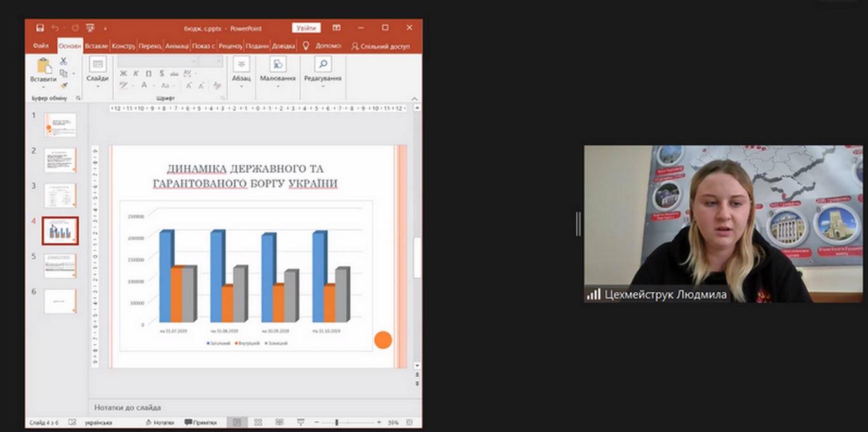The image size is (868, 432).
Task: Toggle Normal view button in status bar
Action: click(236, 422)
